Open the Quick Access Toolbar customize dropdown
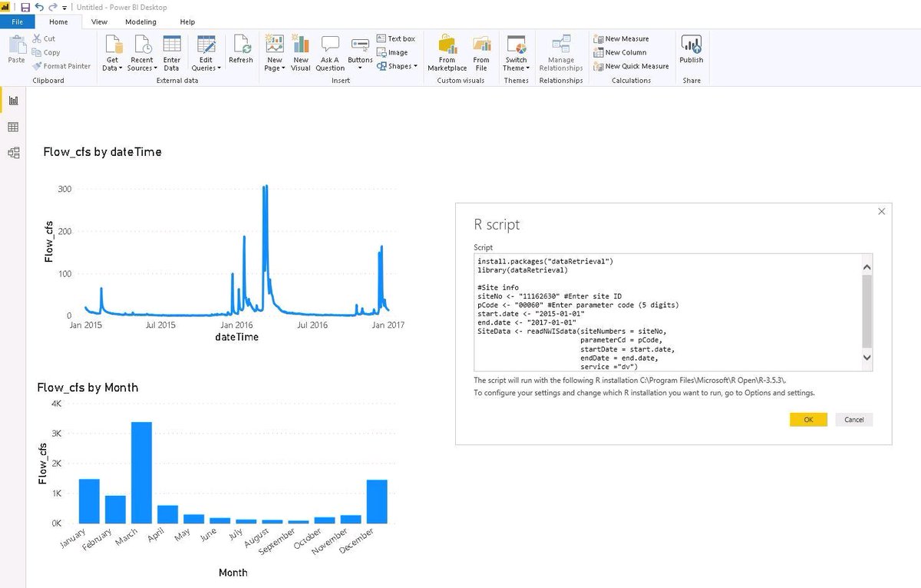The width and height of the screenshot is (921, 588). [x=64, y=7]
